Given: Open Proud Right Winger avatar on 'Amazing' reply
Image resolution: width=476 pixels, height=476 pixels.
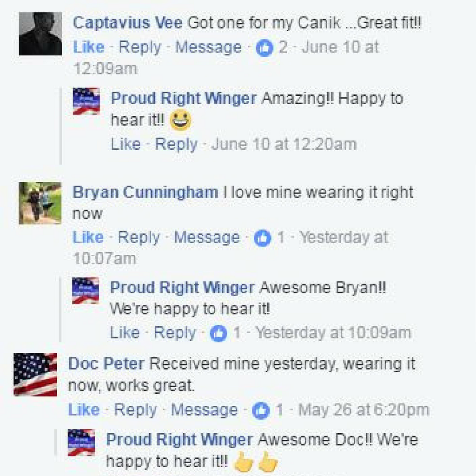Looking at the screenshot, I should [x=86, y=101].
